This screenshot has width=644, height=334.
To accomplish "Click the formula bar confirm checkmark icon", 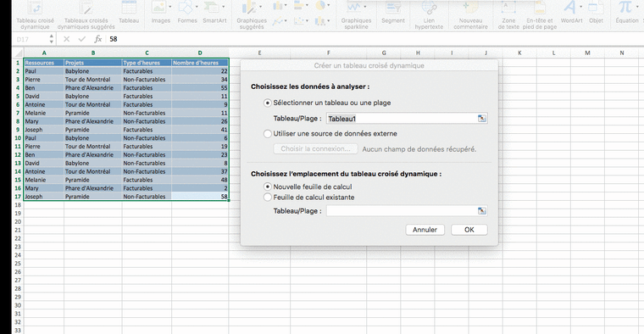I will tap(81, 39).
